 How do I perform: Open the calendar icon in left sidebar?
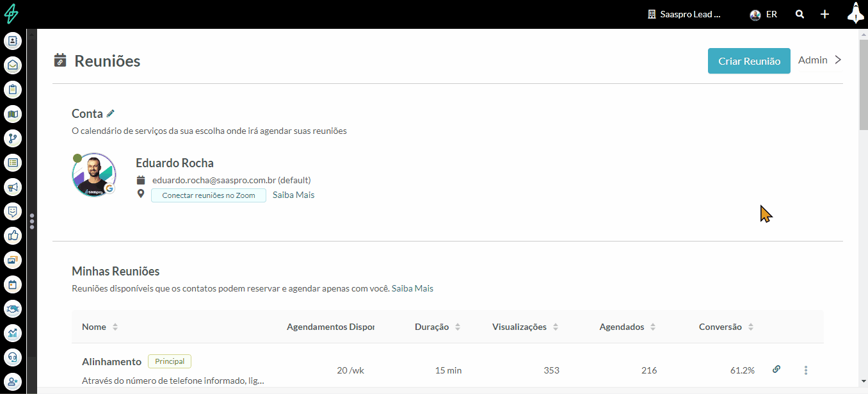13,284
